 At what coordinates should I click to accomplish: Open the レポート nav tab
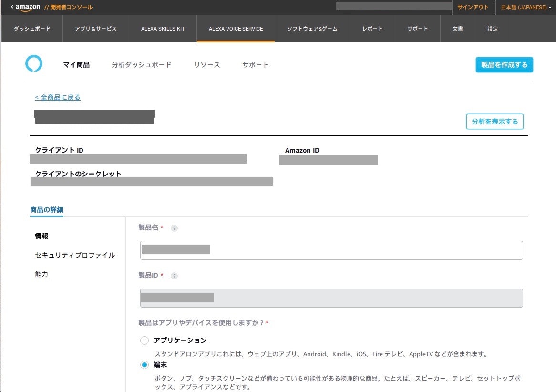coord(372,29)
